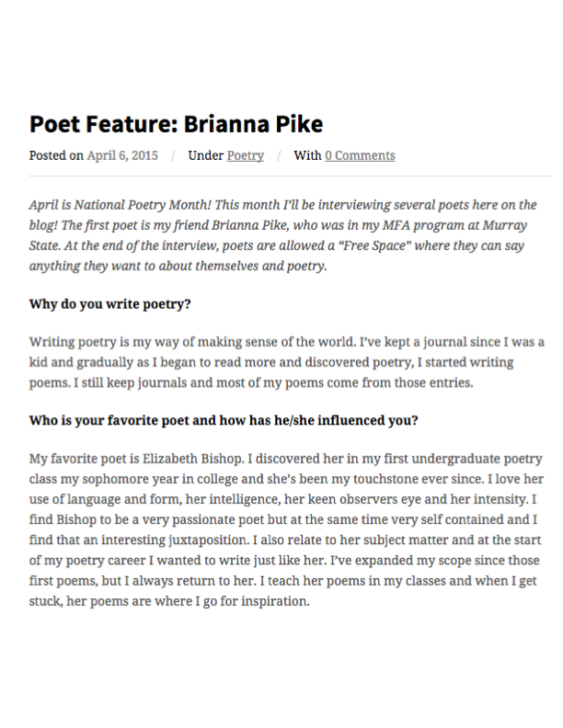Click the slash separator between Poetry and With
This screenshot has height=728, width=563.
pyautogui.click(x=278, y=155)
